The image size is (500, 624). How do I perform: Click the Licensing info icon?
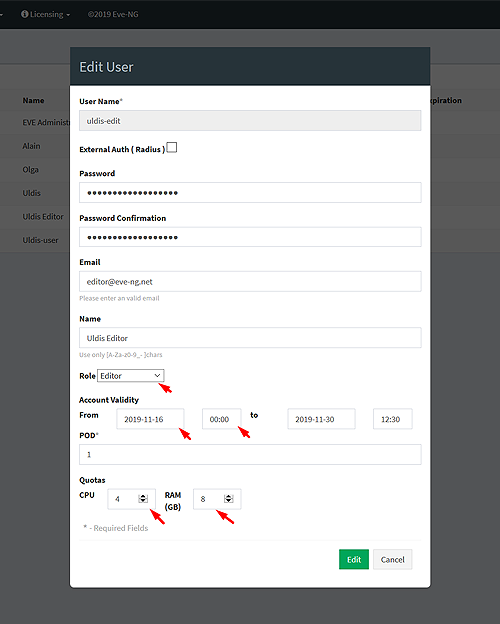click(25, 14)
